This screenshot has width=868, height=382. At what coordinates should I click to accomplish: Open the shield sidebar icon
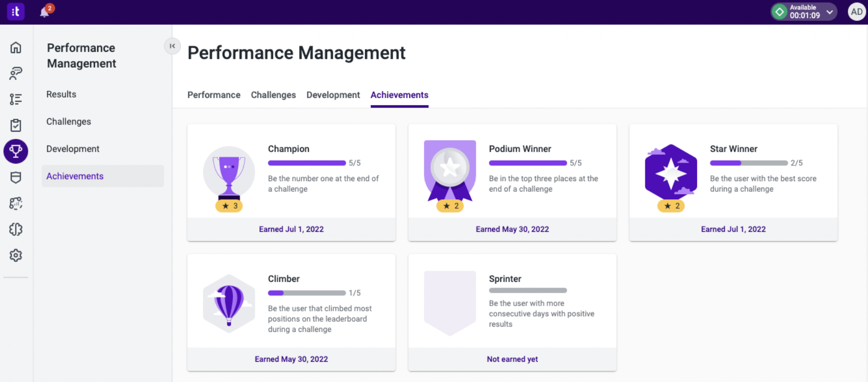pos(16,177)
